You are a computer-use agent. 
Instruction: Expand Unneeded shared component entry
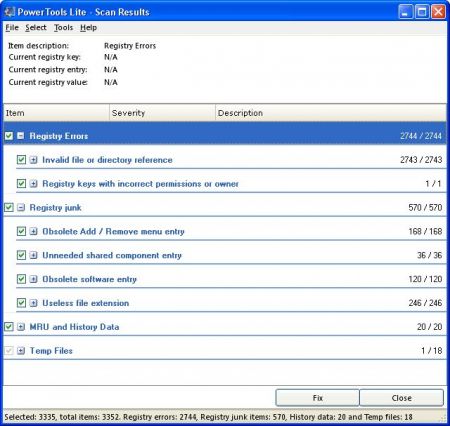coord(33,255)
